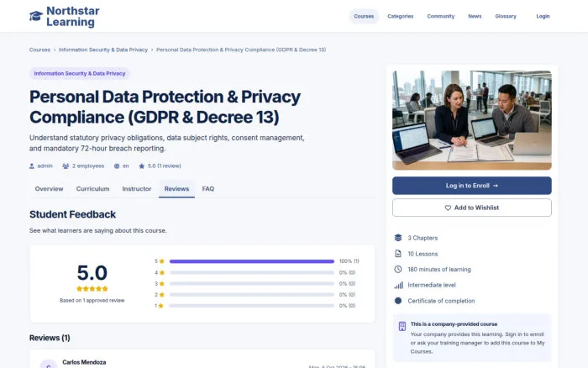Click the 'Reviews (1)' heading
The width and height of the screenshot is (588, 368).
50,338
